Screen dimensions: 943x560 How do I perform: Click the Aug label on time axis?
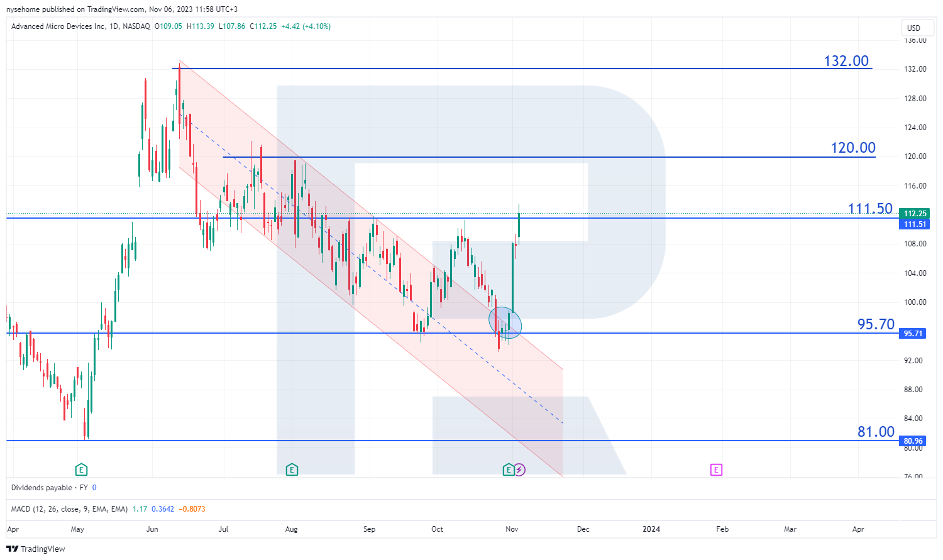click(x=291, y=529)
